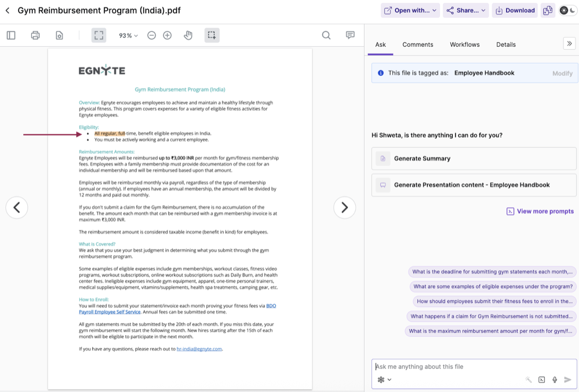Image resolution: width=579 pixels, height=392 pixels.
Task: Toggle the page thumbnails sidebar
Action: [10, 35]
